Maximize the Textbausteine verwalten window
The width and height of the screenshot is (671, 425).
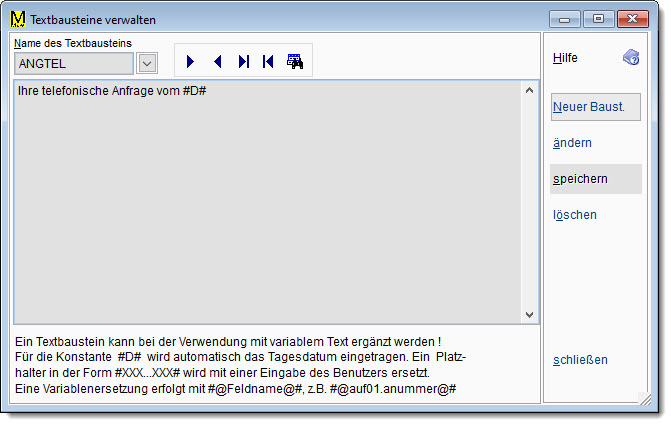coord(599,19)
